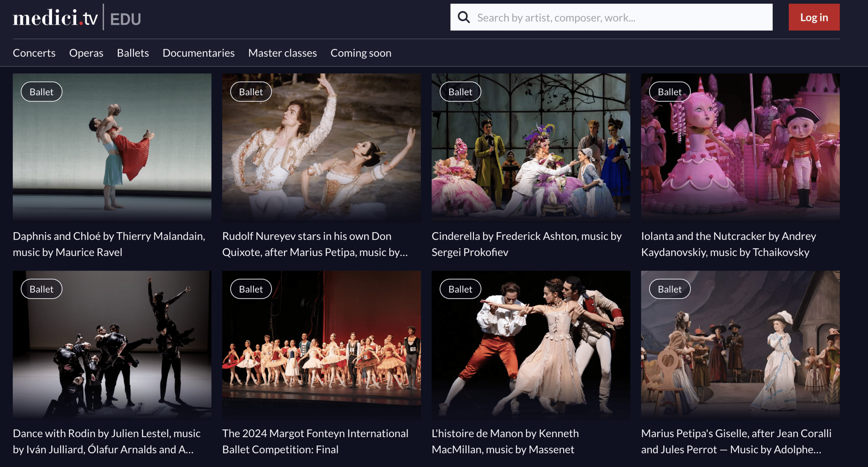Click Ballet badge on Cinderella thumbnail
The height and width of the screenshot is (467, 868).
point(460,92)
